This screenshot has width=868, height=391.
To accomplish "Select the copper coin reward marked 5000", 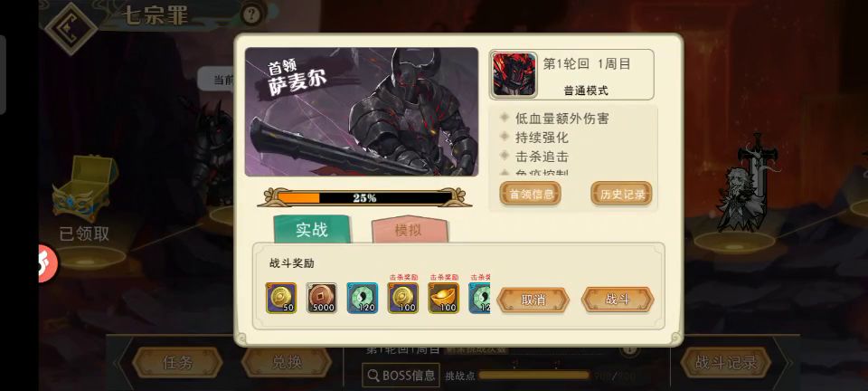I will [322, 298].
